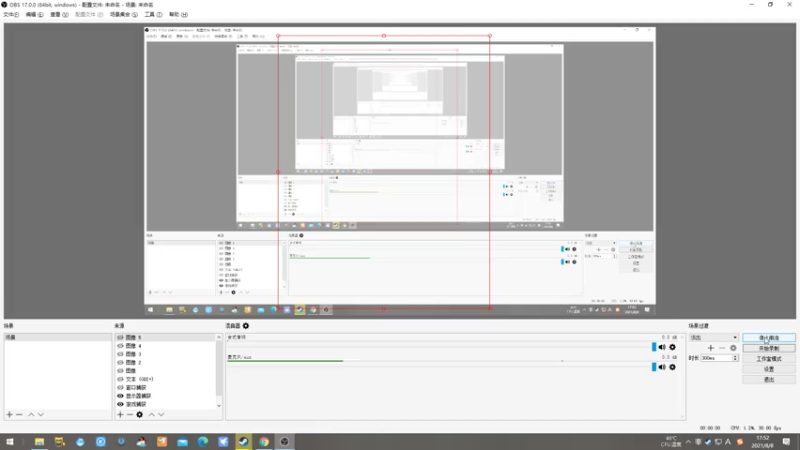Open Mail app from taskbar
Screen dimensions: 800x450
(x=182, y=442)
